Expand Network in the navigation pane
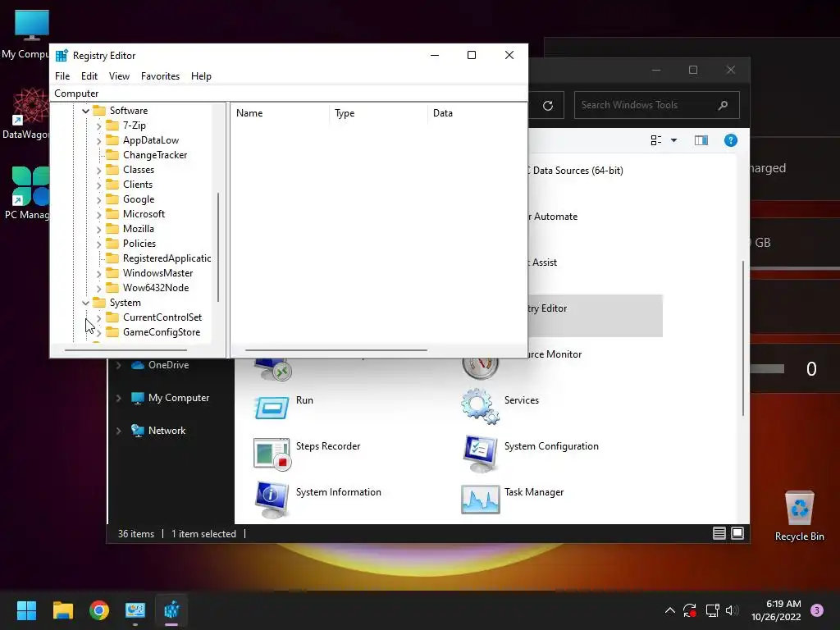Screen dimensions: 840x630 [118, 431]
